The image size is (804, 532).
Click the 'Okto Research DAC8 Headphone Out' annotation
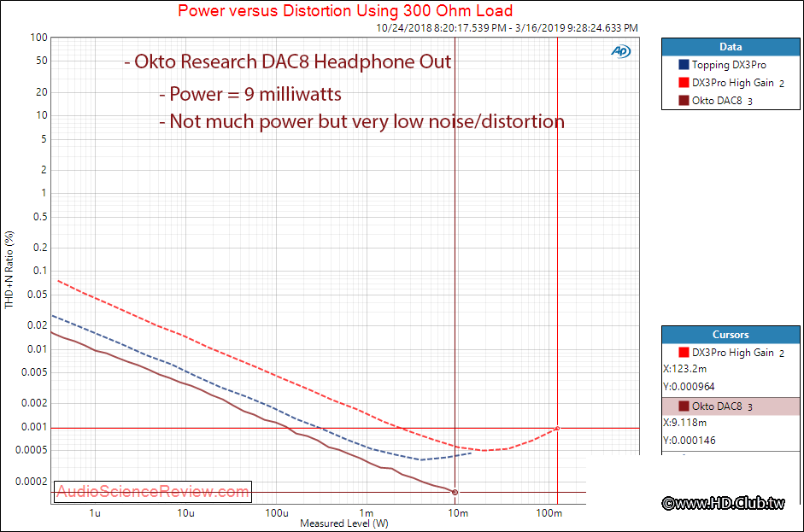coord(288,62)
